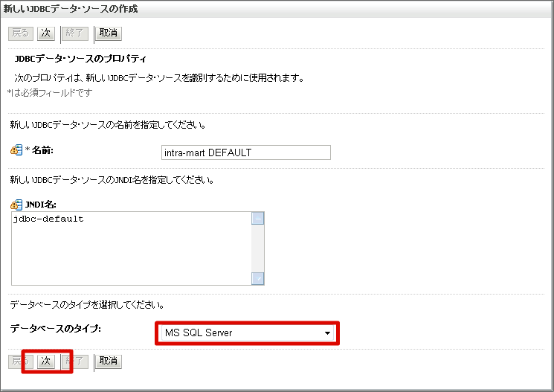Click the top 取消 (Cancel) button

(x=109, y=33)
